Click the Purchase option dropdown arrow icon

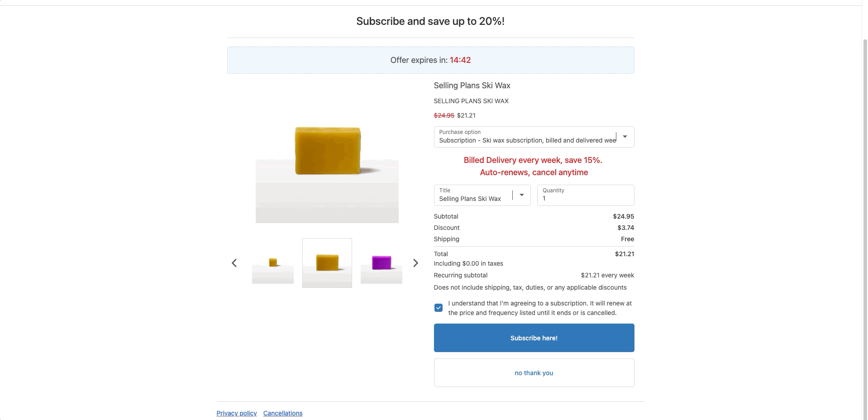click(x=625, y=137)
